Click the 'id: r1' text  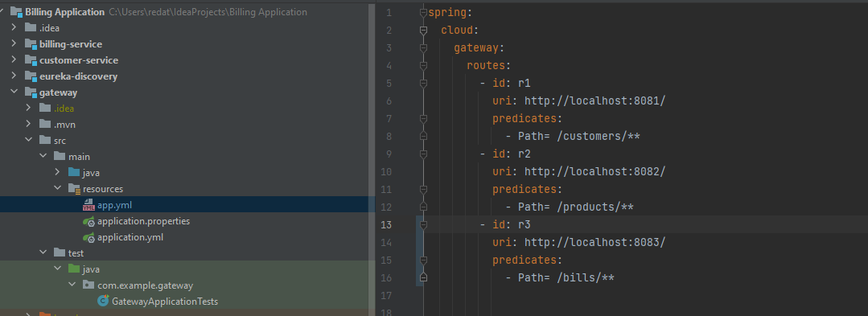click(512, 83)
